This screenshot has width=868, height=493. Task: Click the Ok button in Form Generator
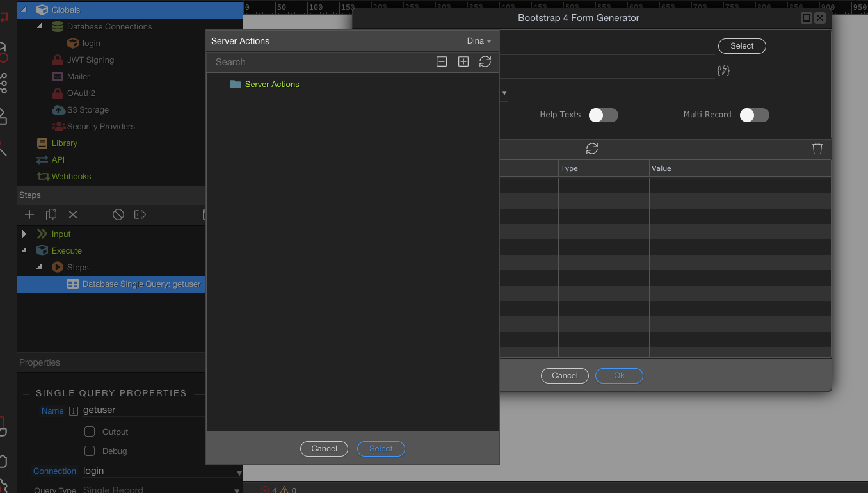(x=619, y=376)
